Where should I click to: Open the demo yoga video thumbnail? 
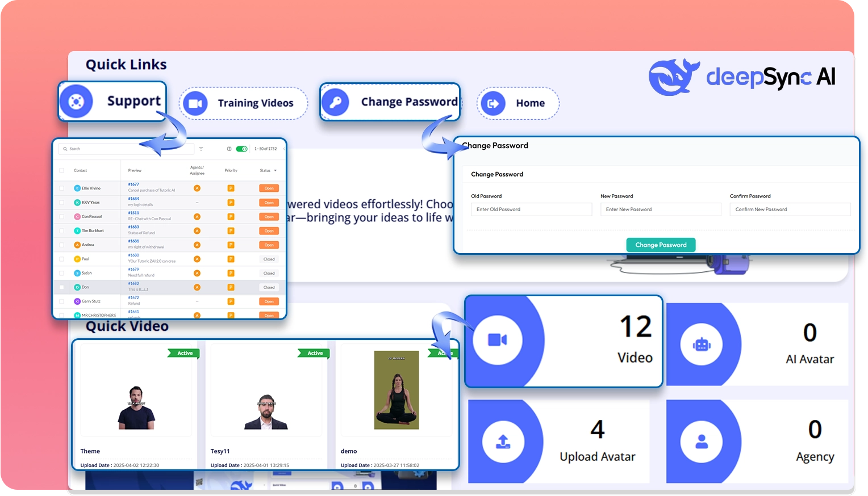tap(397, 390)
